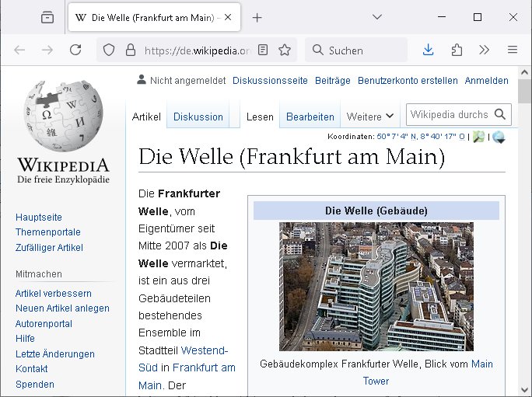
Task: Follow the Westend-Süd link
Action: point(204,350)
